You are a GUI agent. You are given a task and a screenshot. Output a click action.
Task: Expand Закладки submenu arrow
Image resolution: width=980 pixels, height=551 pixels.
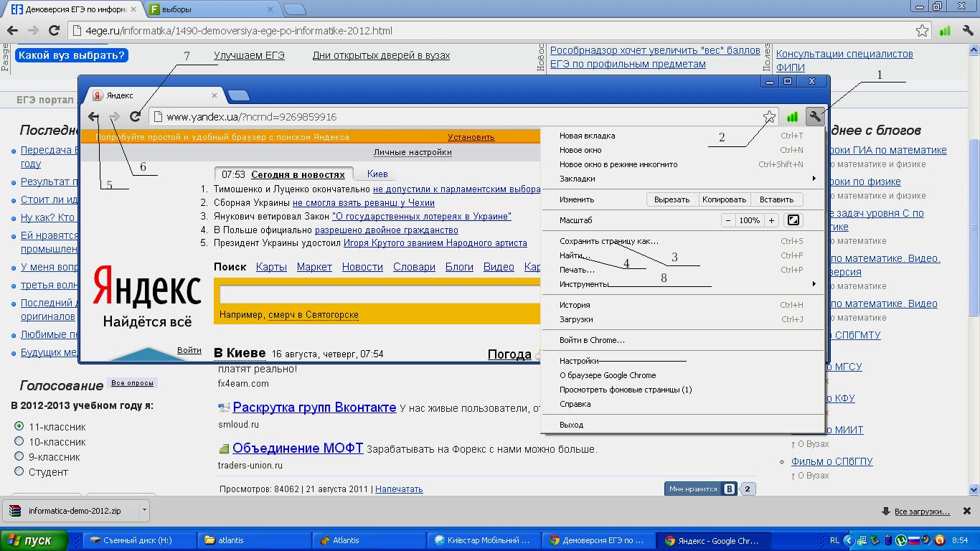tap(814, 179)
